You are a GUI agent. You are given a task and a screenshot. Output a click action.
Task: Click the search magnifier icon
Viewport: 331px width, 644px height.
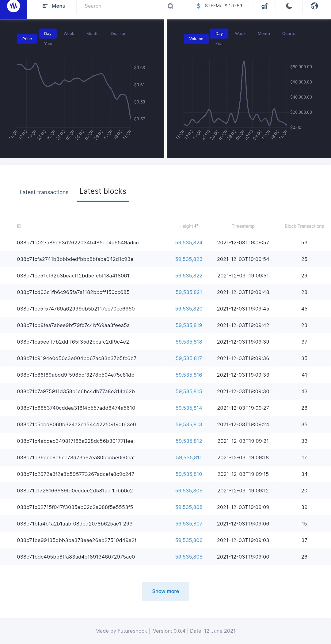(x=170, y=6)
